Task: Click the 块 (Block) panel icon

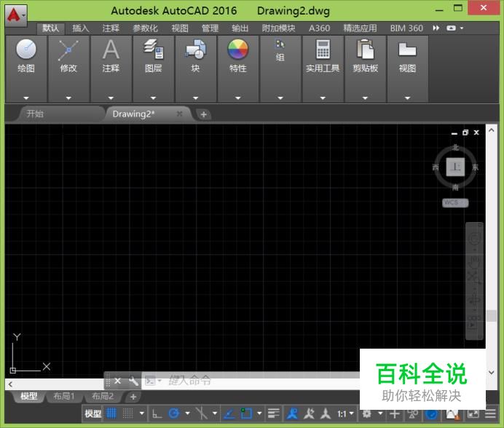Action: click(195, 49)
